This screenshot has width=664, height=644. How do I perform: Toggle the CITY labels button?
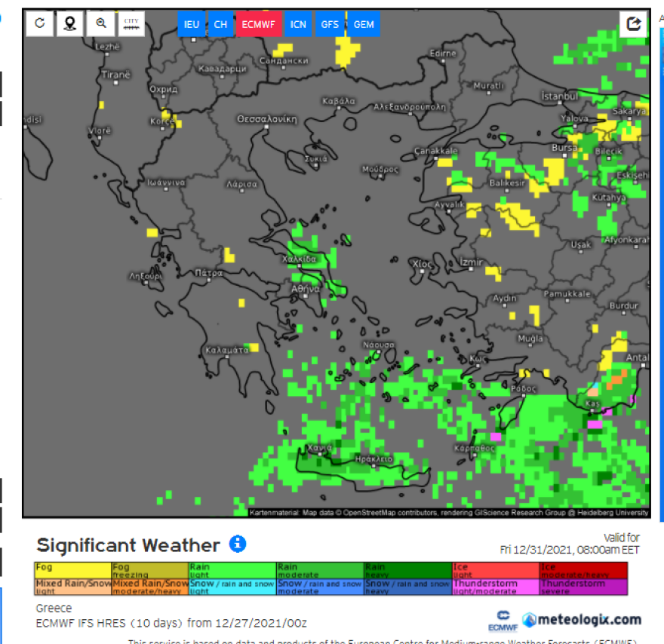[131, 23]
